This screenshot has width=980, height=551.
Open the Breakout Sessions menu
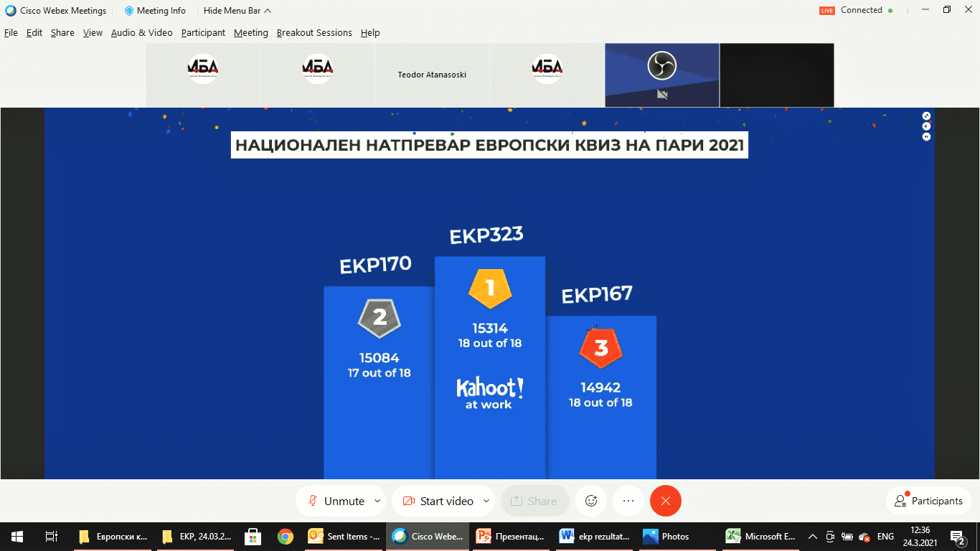314,32
